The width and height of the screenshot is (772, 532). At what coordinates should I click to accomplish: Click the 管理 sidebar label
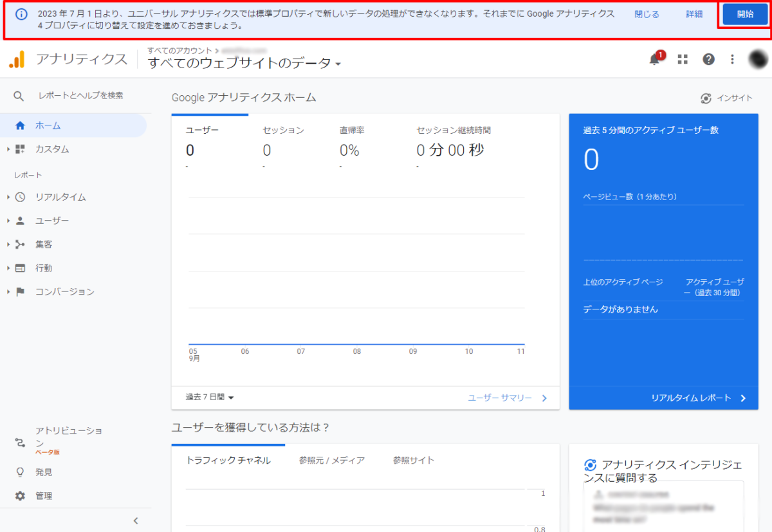44,496
